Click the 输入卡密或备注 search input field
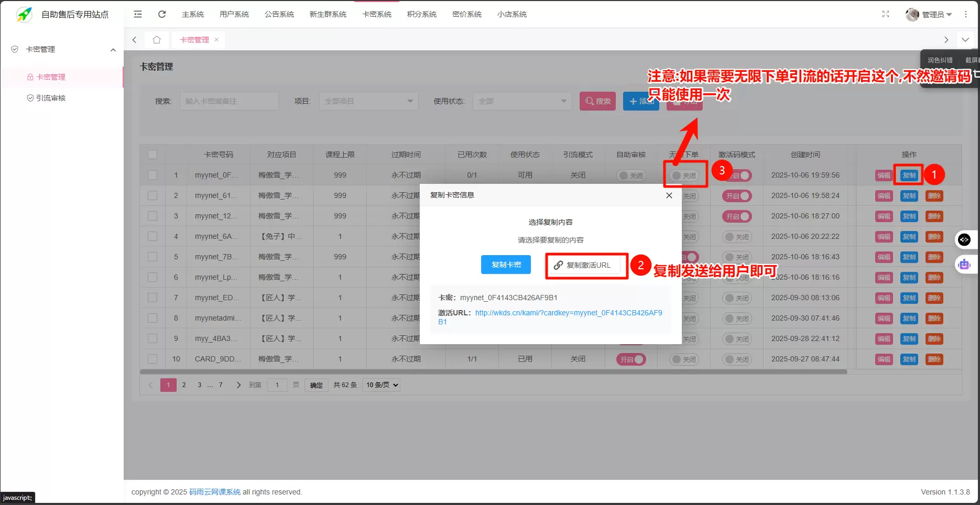The width and height of the screenshot is (980, 505). click(229, 101)
